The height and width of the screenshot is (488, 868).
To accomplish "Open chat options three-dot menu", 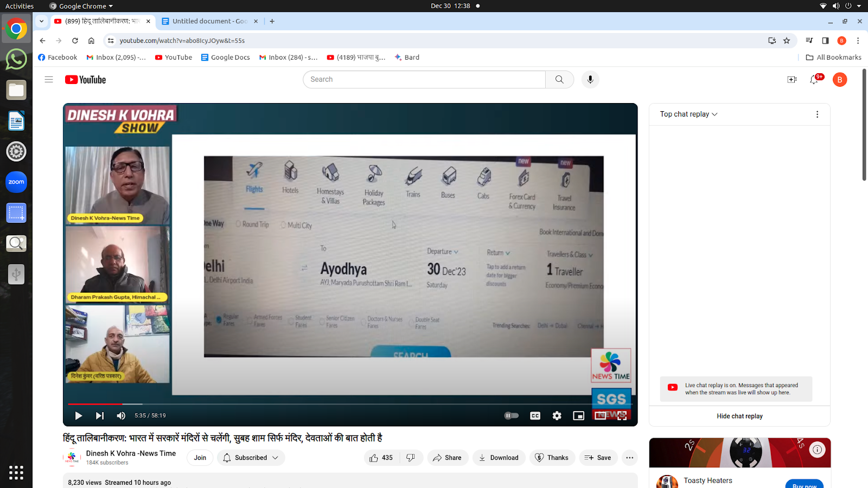I will coord(817,114).
